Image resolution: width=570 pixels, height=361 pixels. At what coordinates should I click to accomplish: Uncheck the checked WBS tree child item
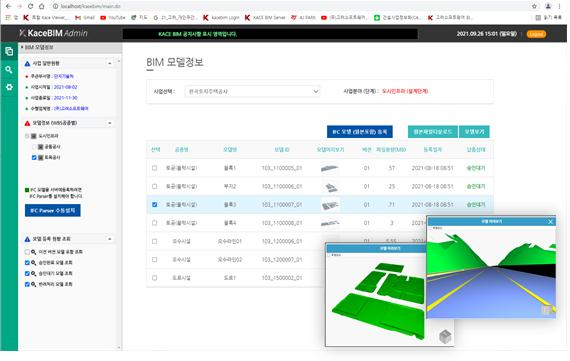[x=34, y=157]
